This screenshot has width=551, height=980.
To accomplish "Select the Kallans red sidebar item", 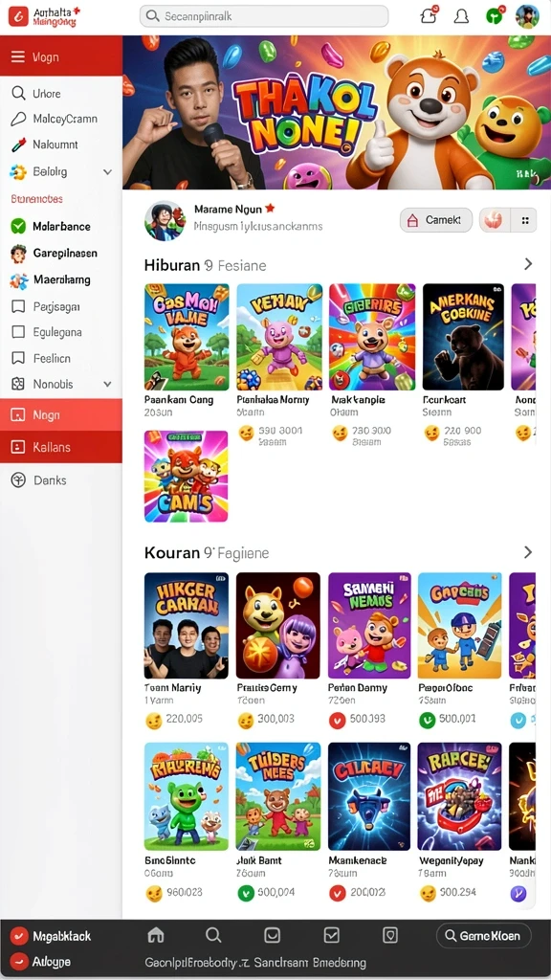I will 60,448.
